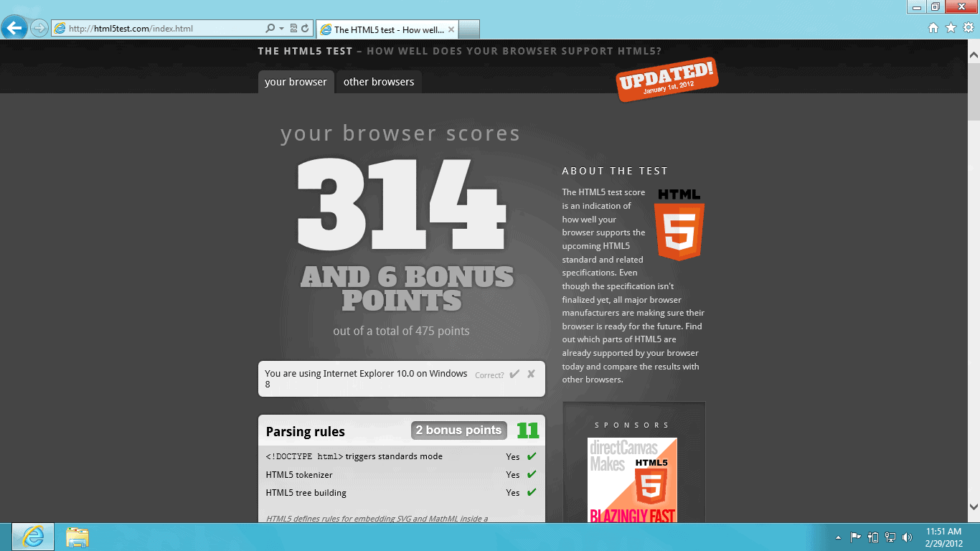Open Internet Explorer settings gear
The image size is (980, 551).
(x=967, y=29)
